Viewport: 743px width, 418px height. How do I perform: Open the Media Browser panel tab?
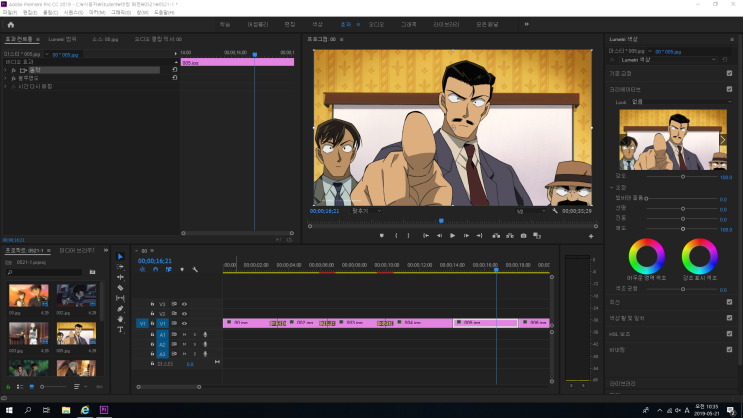point(77,250)
